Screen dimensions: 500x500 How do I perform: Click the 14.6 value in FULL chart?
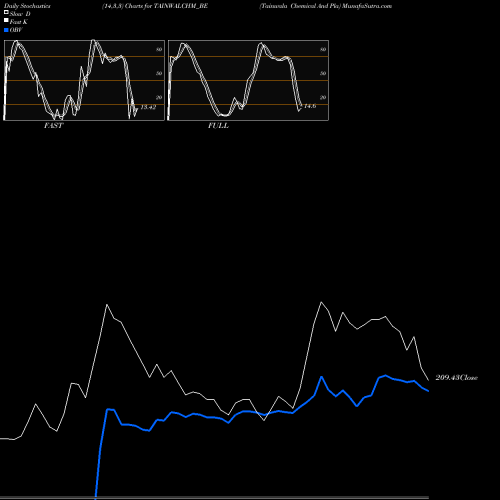(x=310, y=106)
